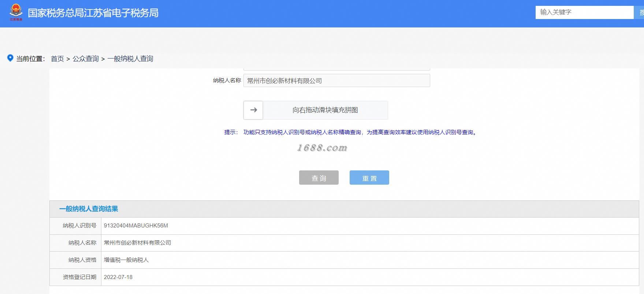The image size is (644, 294).
Task: Select qualification value 增值税一般纳税人
Action: 126,260
